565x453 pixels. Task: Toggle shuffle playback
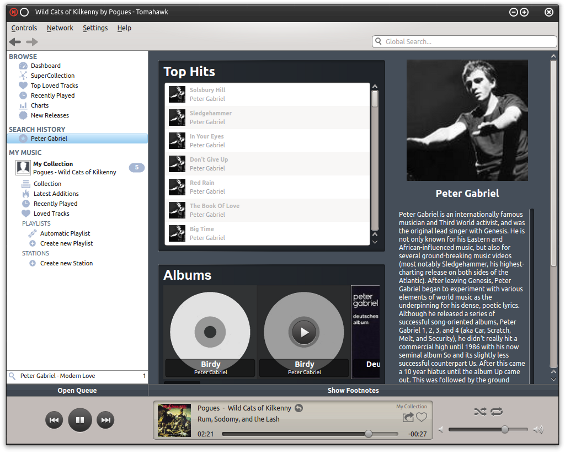(480, 411)
